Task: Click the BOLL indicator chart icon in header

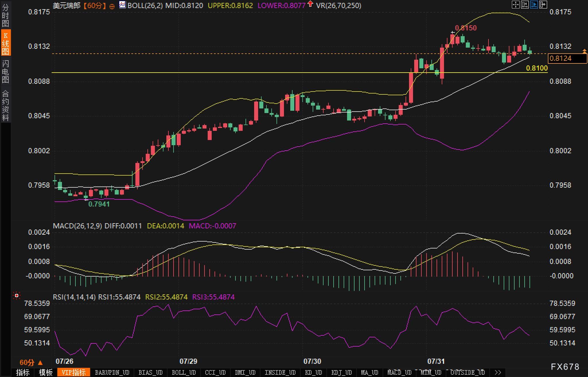Action: [x=122, y=5]
